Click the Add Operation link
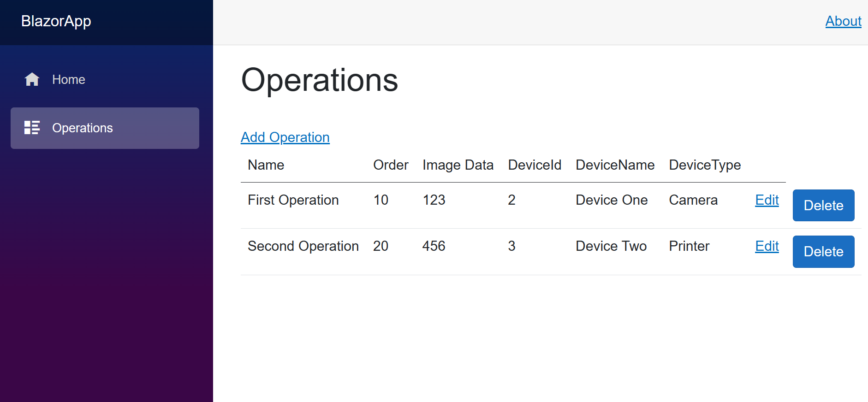868x402 pixels. click(285, 137)
